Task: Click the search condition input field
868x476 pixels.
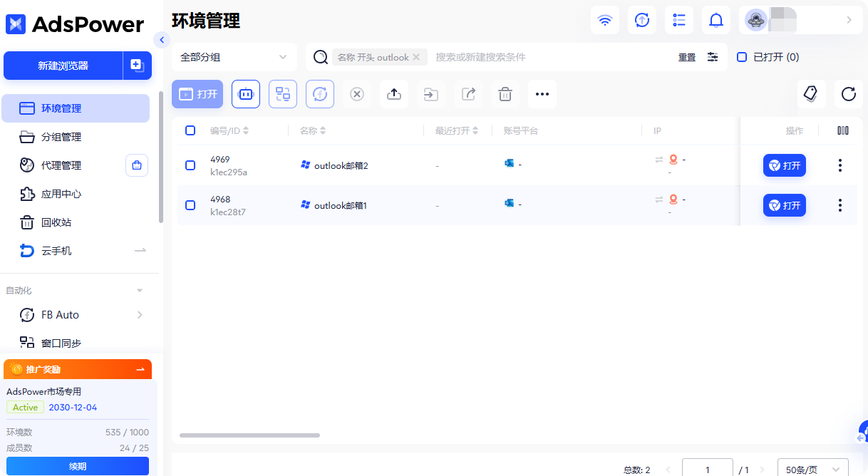Action: [552, 57]
